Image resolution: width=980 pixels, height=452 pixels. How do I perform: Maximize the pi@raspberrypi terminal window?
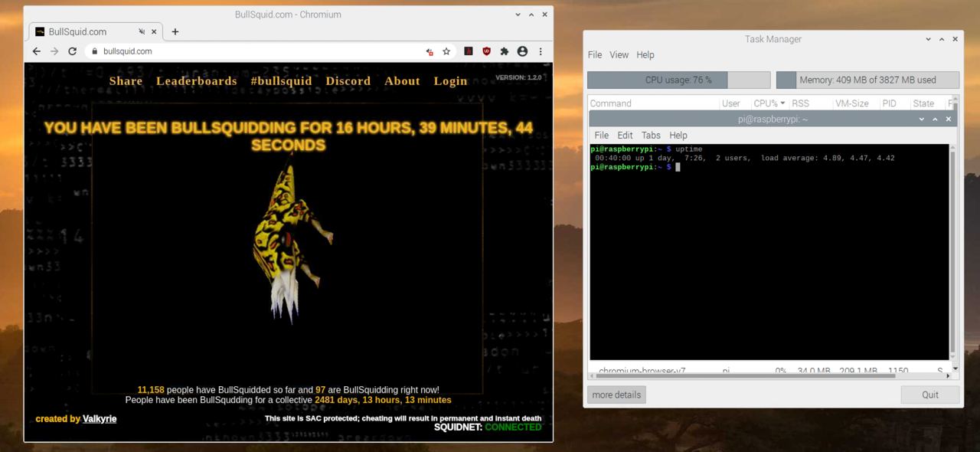tap(936, 119)
